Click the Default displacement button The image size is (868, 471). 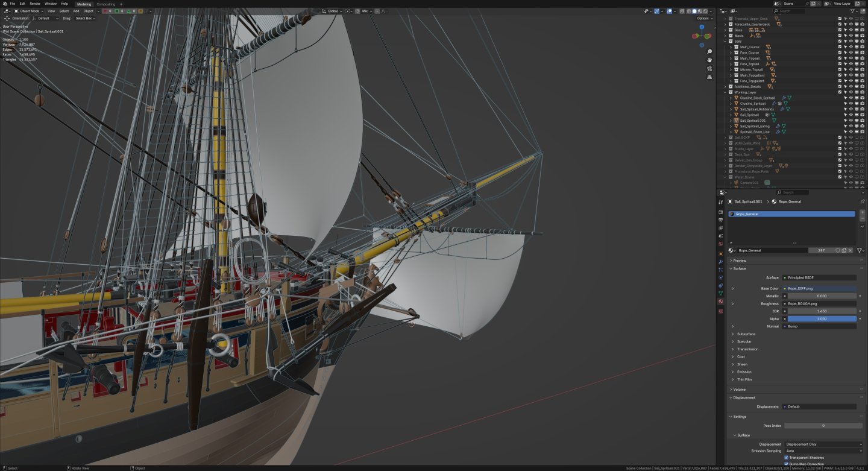(x=819, y=406)
